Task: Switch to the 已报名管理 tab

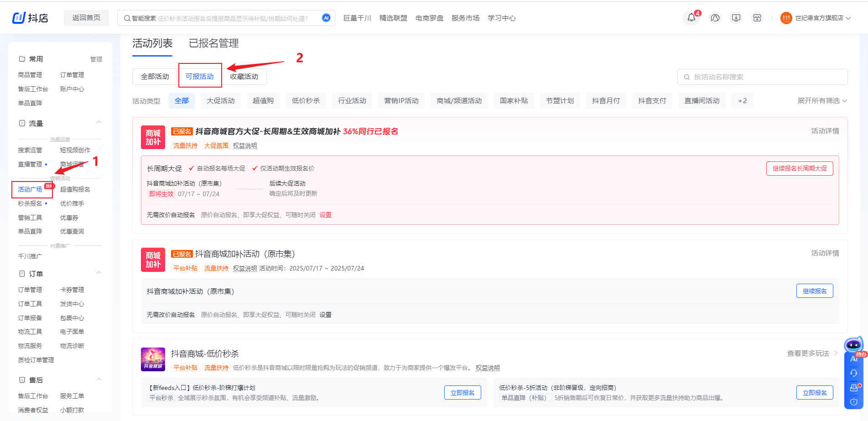Action: point(213,43)
